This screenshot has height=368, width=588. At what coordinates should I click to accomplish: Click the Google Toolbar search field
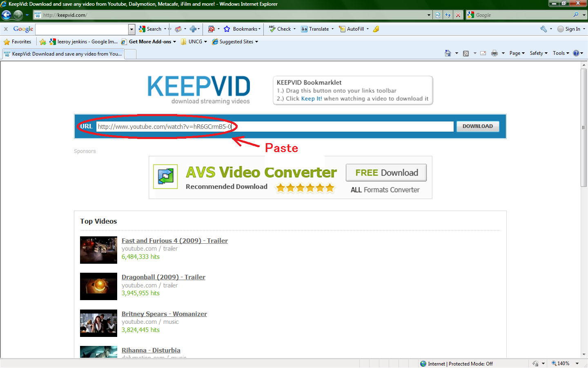[82, 29]
